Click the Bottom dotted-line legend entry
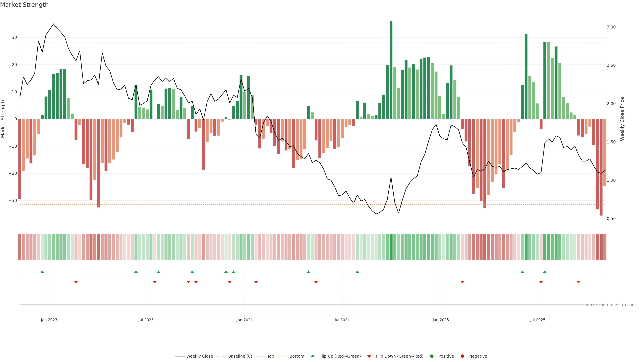Viewport: 644px width, 362px height. click(297, 356)
